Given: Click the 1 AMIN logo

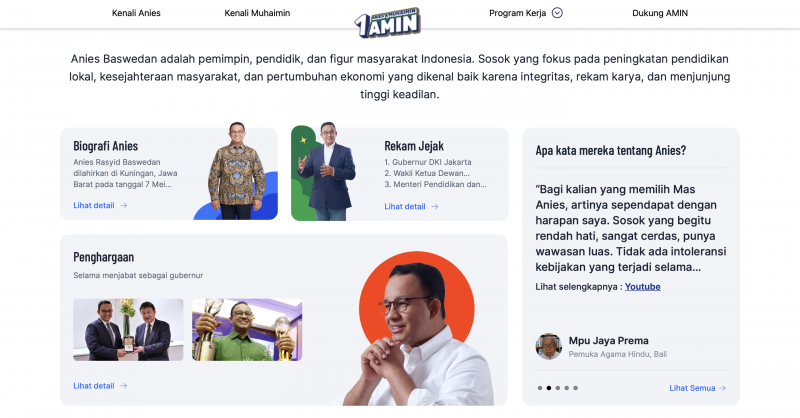Looking at the screenshot, I should click(x=387, y=22).
